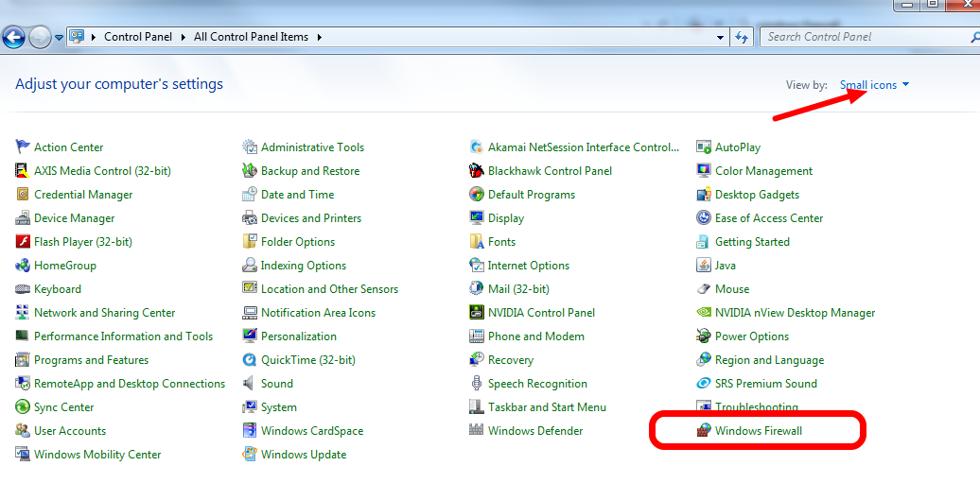Open the Credential Manager safe icon

pyautogui.click(x=23, y=195)
